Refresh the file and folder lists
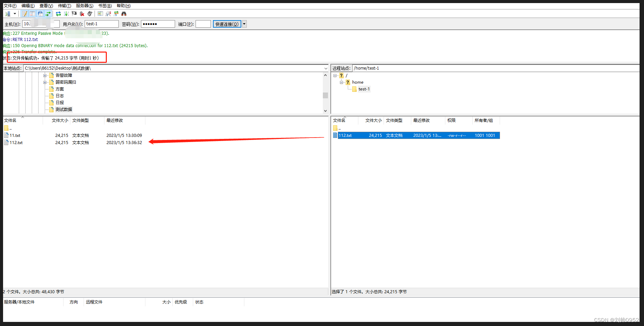644x326 pixels. coord(58,14)
